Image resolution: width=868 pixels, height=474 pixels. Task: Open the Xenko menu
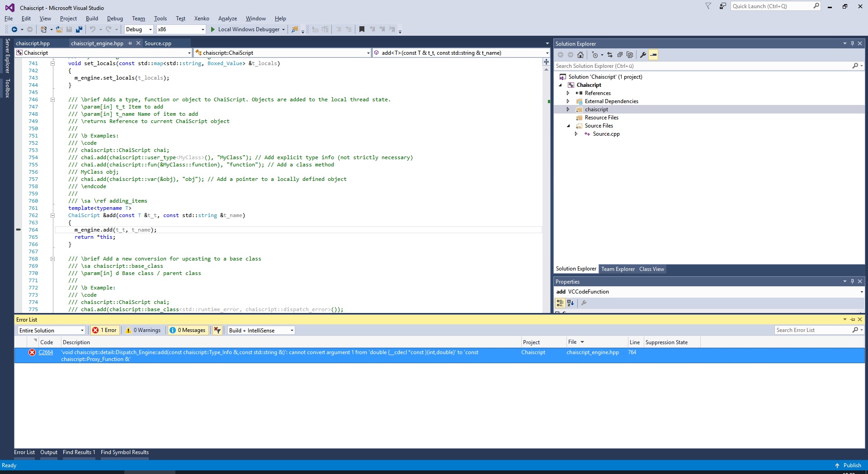coord(202,19)
